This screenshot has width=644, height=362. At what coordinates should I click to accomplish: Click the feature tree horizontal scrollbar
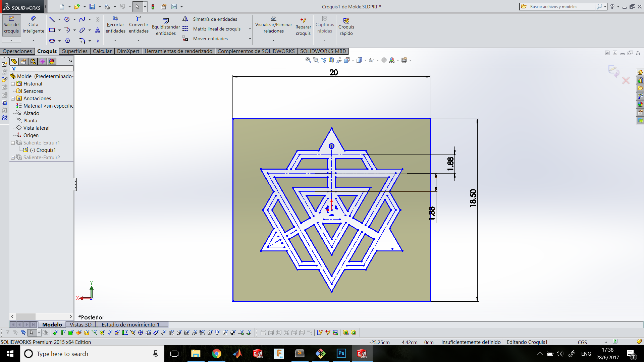[42, 316]
